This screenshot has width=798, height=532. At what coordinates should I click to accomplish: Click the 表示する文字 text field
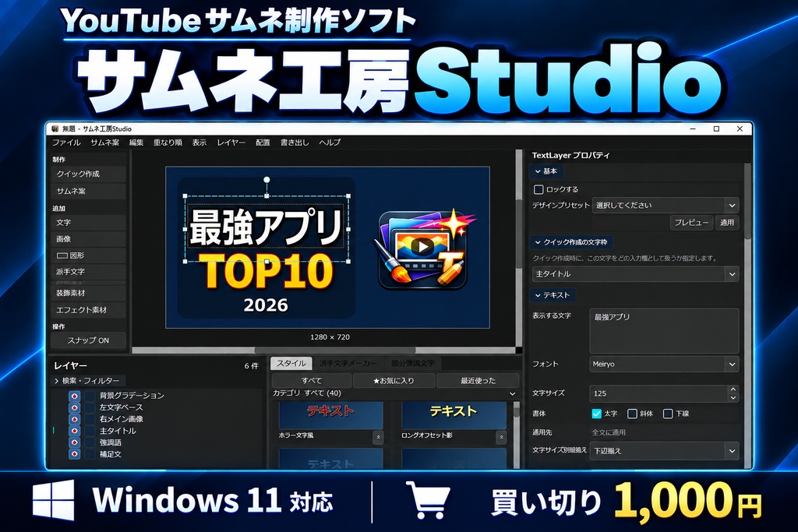tap(664, 330)
